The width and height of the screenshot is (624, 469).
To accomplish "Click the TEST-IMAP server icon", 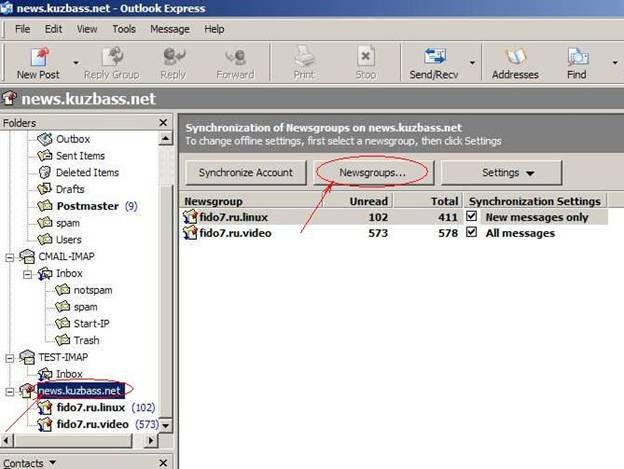I will [x=27, y=357].
